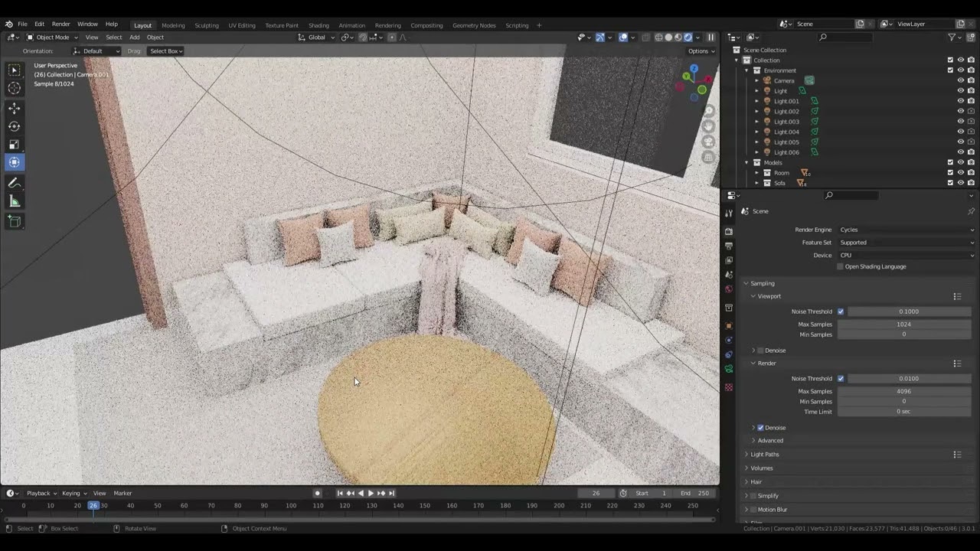Play the animation forward
Screen dimensions: 980x551
coord(371,494)
